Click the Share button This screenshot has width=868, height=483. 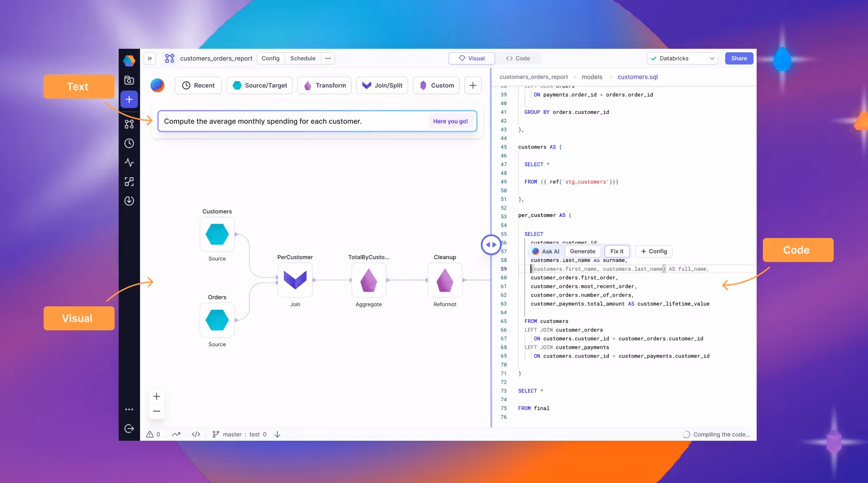[x=739, y=59]
